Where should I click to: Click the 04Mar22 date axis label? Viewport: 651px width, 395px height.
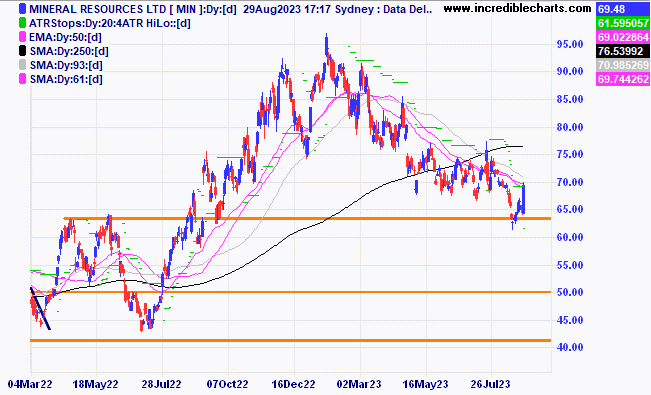(x=30, y=384)
